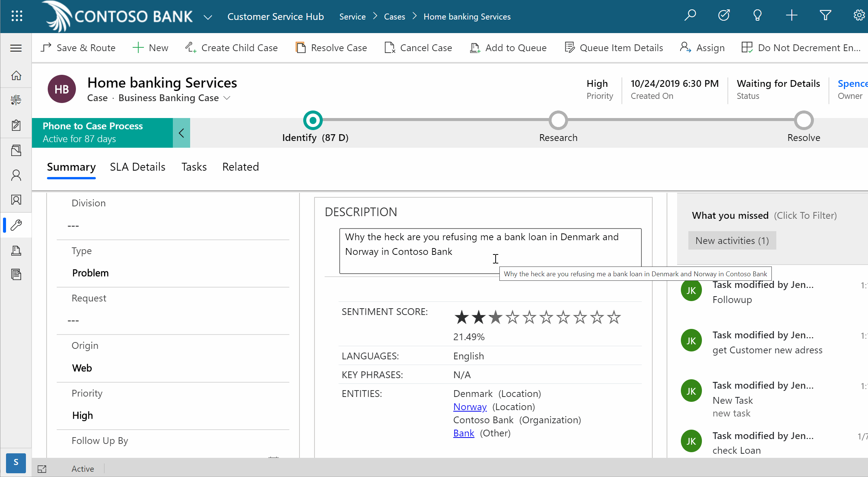Expand the Contoso Bank app switcher chevron
The image size is (868, 477).
pyautogui.click(x=208, y=17)
